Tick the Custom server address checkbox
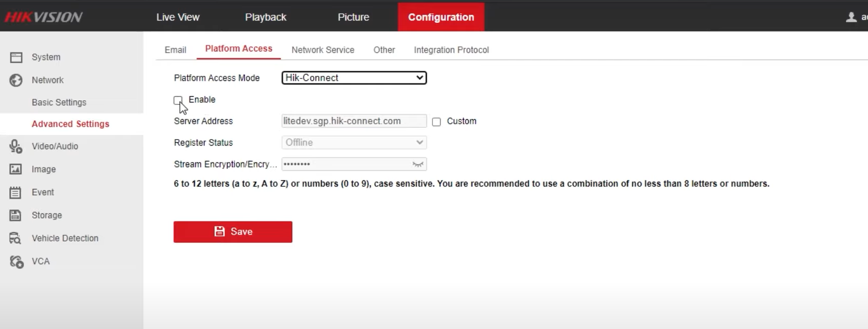 click(x=437, y=122)
